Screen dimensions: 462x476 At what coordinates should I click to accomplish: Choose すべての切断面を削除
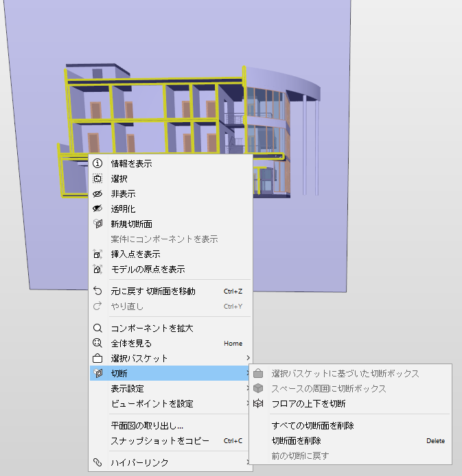click(350, 425)
